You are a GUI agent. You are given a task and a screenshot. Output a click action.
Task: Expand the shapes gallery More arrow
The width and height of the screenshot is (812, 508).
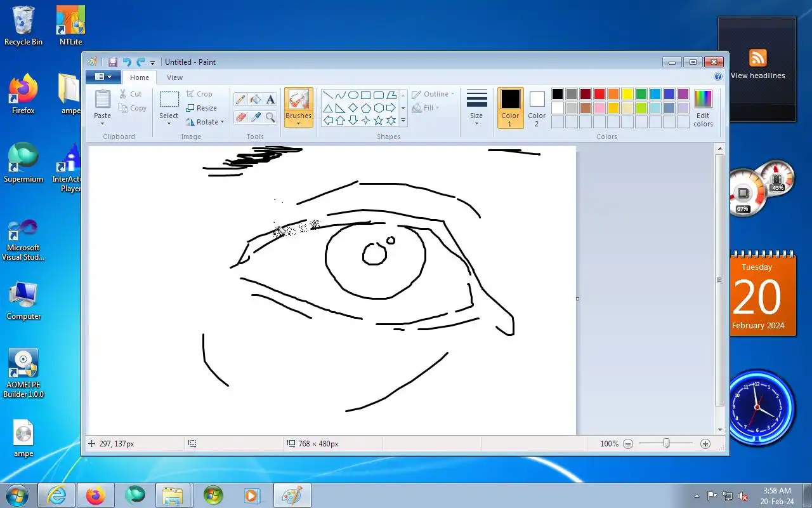pos(403,120)
